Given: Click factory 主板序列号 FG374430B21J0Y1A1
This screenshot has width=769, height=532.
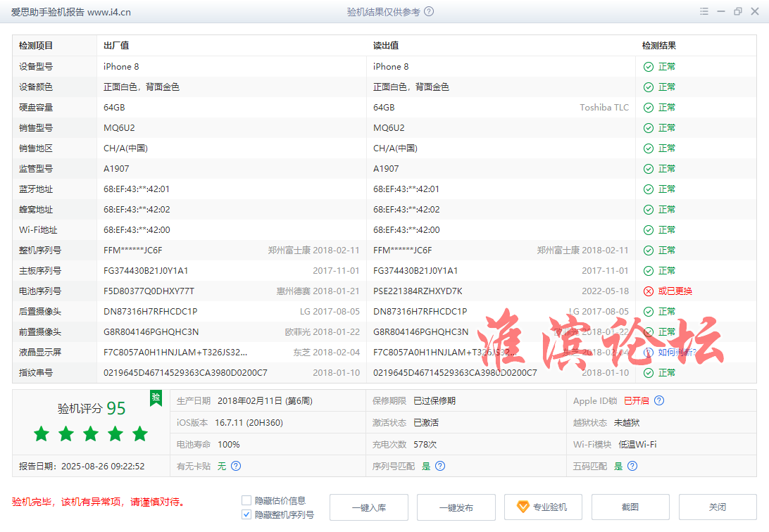Looking at the screenshot, I should pyautogui.click(x=146, y=270).
